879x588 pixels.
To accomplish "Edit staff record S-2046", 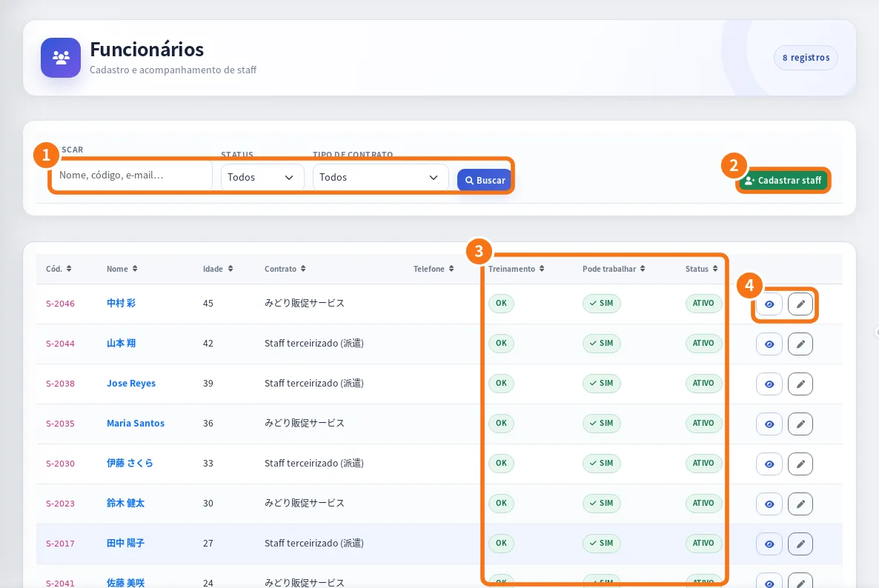I will 800,304.
